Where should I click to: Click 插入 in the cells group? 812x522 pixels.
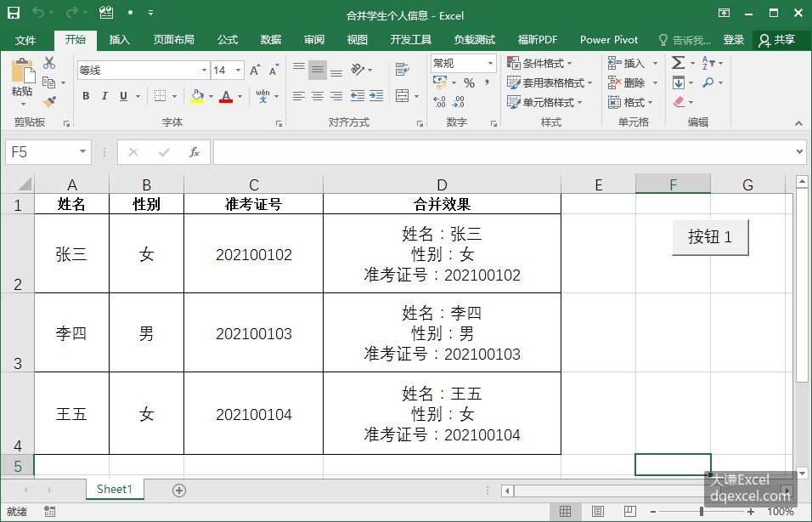pos(627,63)
